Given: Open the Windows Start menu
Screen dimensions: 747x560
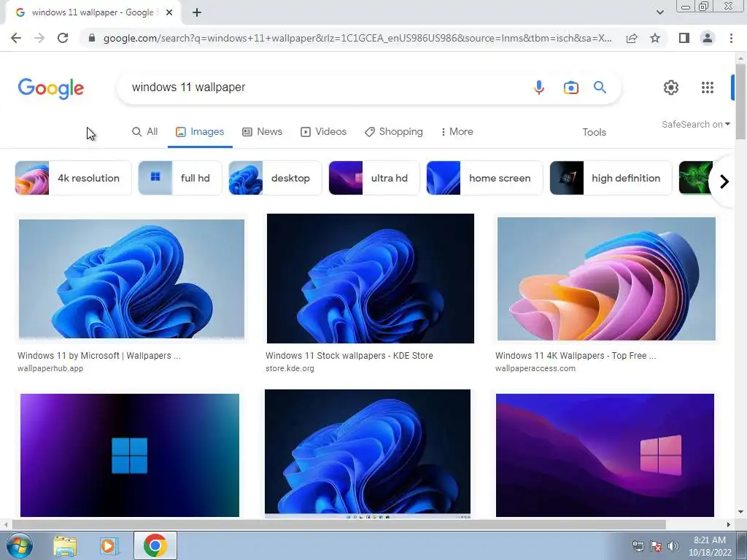Looking at the screenshot, I should click(20, 545).
